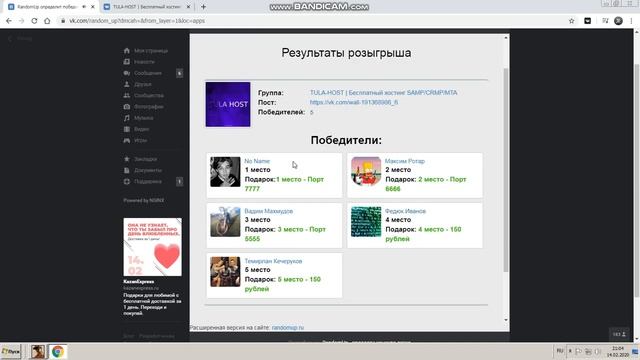Viewport: 640px width, 360px height.
Task: Click the results panel scrollbar thumb
Action: [x=506, y=170]
